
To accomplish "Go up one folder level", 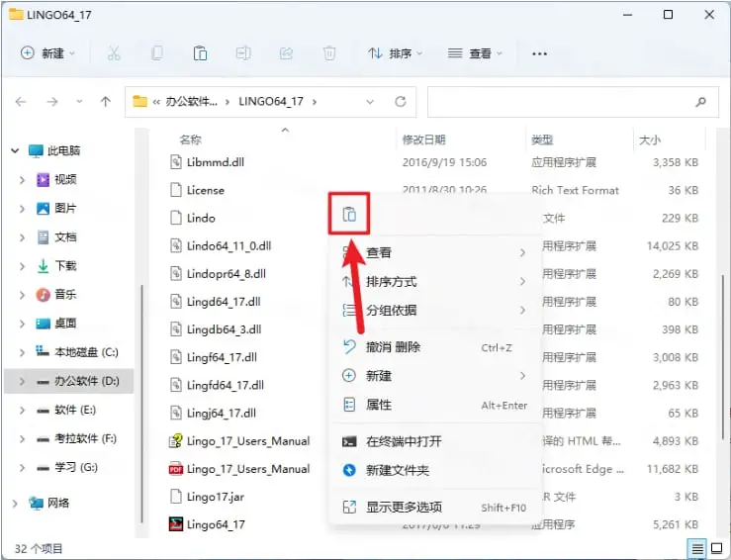I will click(x=106, y=102).
